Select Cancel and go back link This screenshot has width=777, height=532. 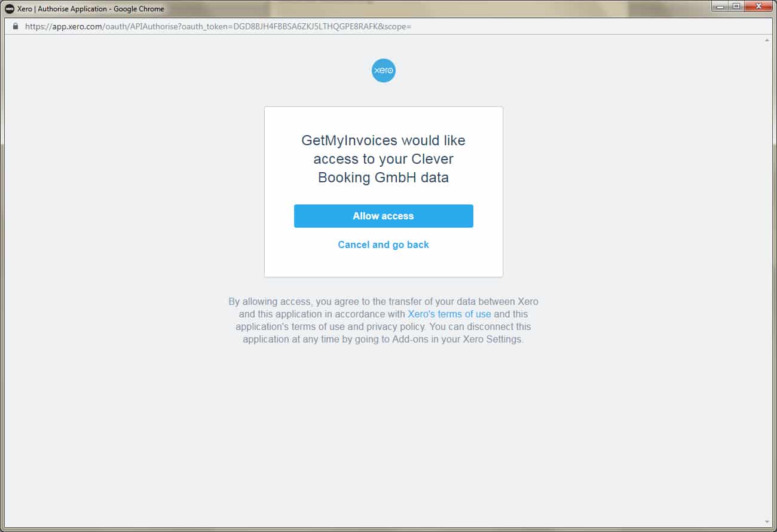(383, 244)
